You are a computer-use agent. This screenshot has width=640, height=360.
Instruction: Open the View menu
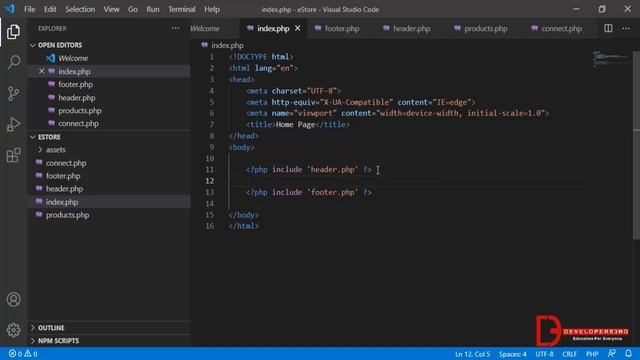pyautogui.click(x=111, y=9)
